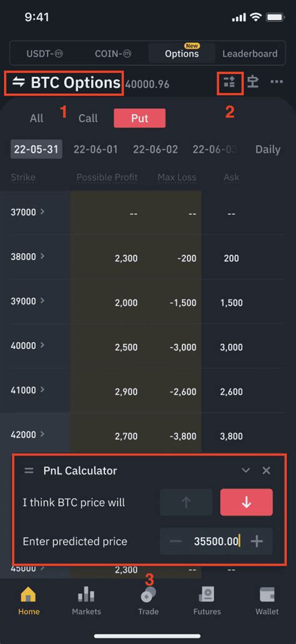296x644 pixels.
Task: Select the 22-06-01 expiry date
Action: click(x=96, y=149)
